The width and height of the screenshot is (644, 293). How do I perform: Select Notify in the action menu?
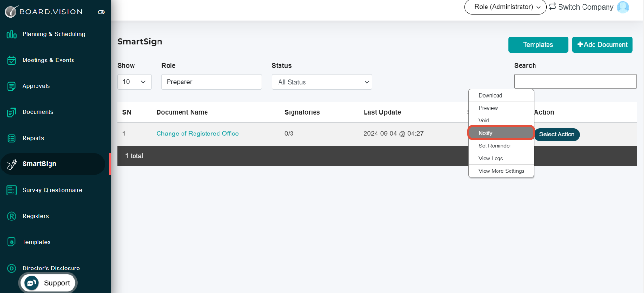click(x=501, y=133)
